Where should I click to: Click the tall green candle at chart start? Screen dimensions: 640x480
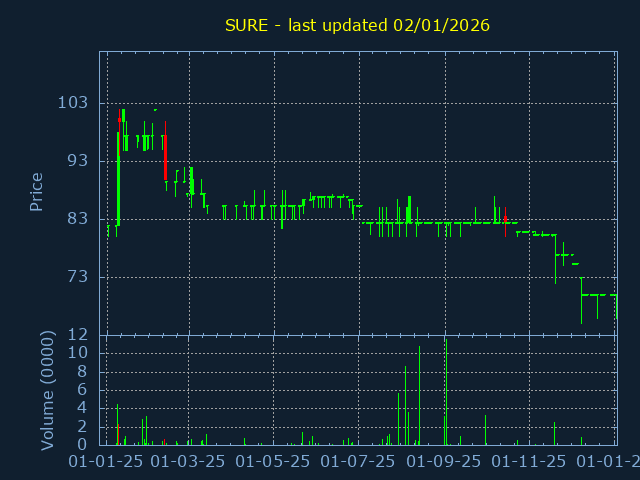[118, 178]
